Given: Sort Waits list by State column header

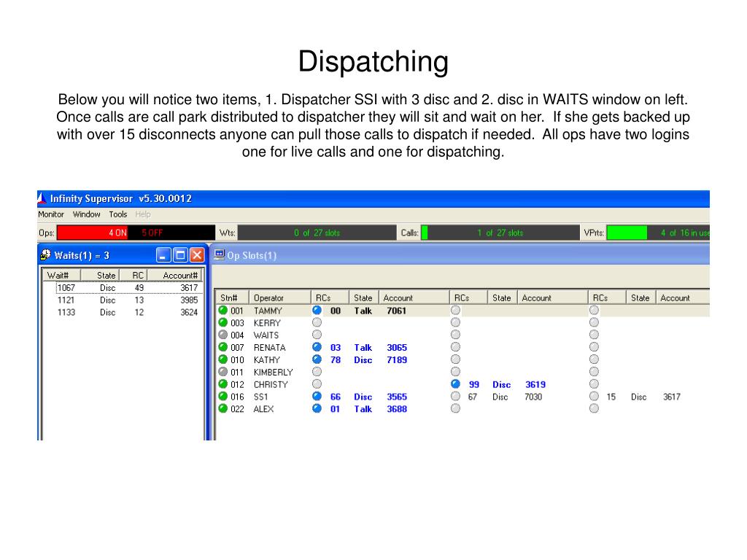Looking at the screenshot, I should [99, 275].
